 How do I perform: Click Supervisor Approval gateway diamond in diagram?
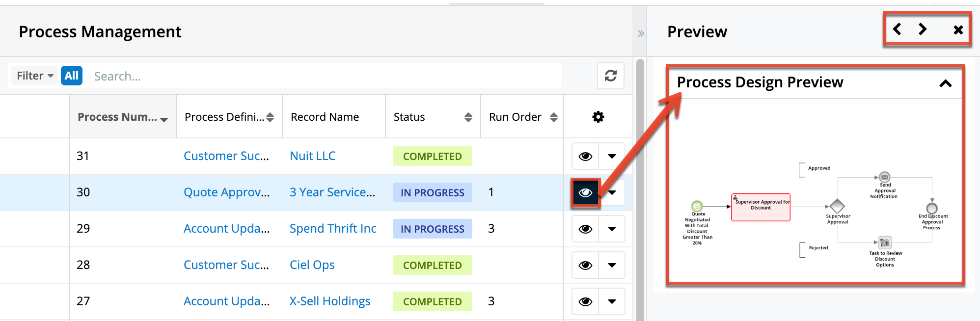click(837, 206)
